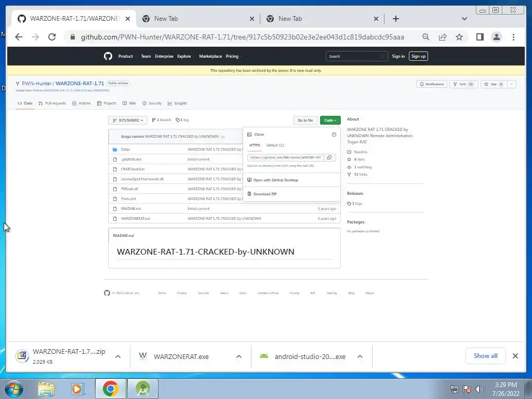
Task: Switch to second New Tab
Action: click(x=322, y=19)
